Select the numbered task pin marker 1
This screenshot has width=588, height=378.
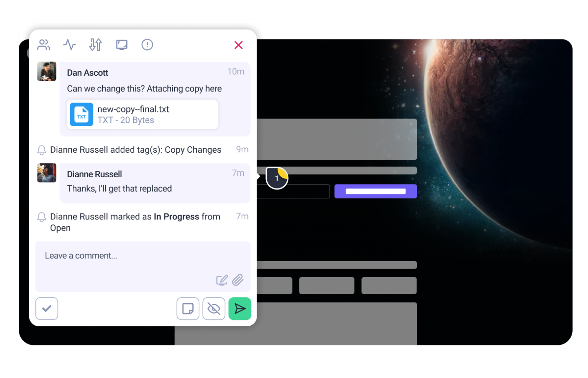[277, 178]
